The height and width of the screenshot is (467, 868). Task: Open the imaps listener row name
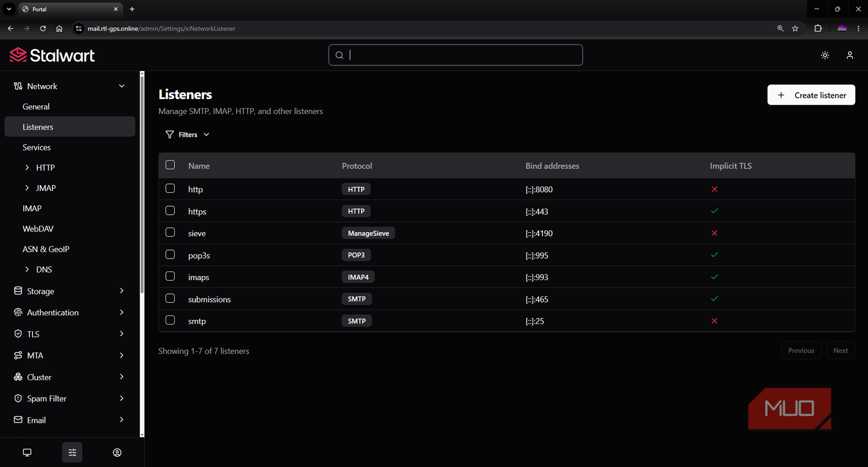198,277
